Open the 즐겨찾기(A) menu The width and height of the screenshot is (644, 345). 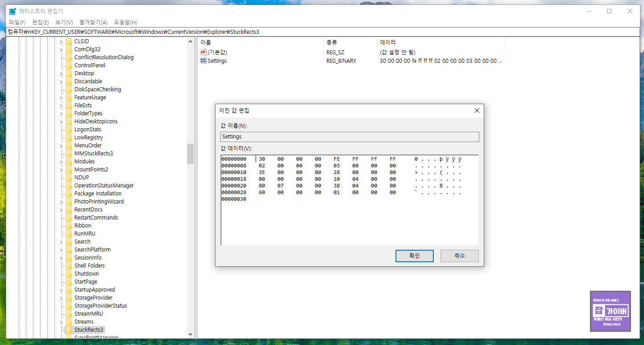click(x=94, y=22)
